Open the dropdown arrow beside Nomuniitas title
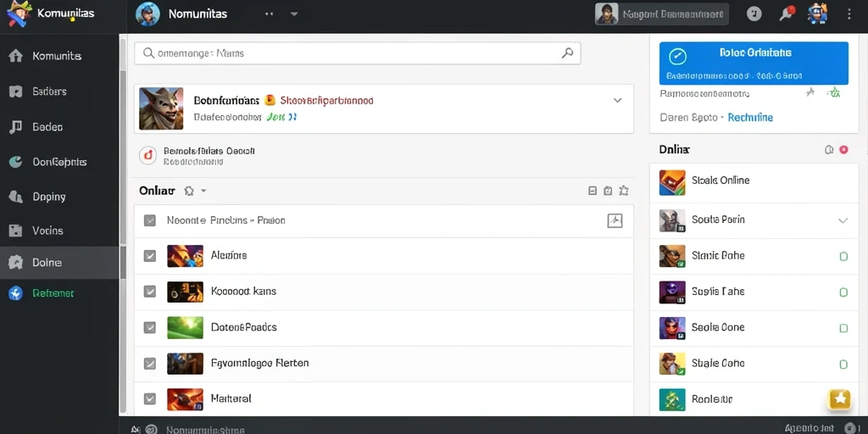The width and height of the screenshot is (868, 434). tap(294, 14)
